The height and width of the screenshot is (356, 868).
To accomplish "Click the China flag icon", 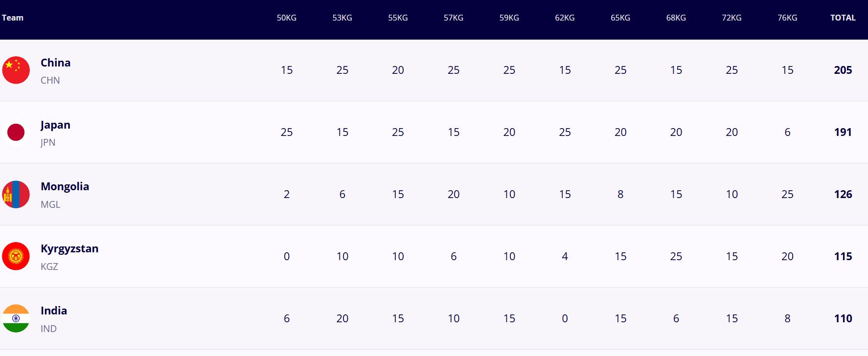I will (16, 70).
